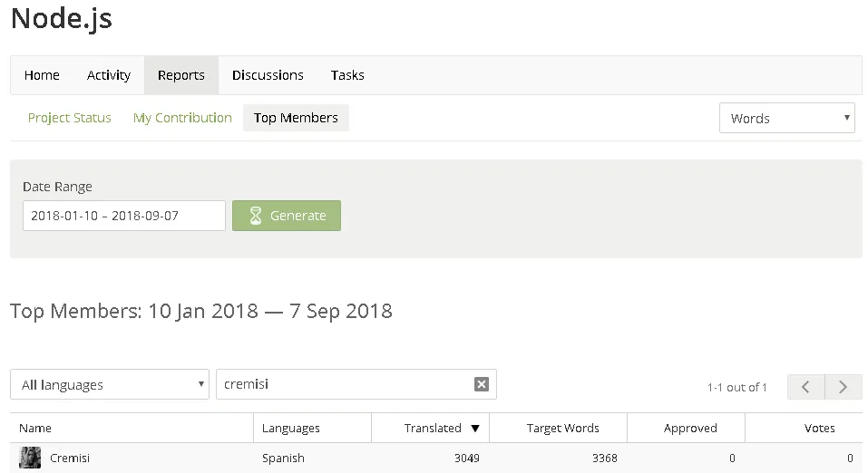Viewport: 868px width, 473px height.
Task: Generate the top members report
Action: 287,216
